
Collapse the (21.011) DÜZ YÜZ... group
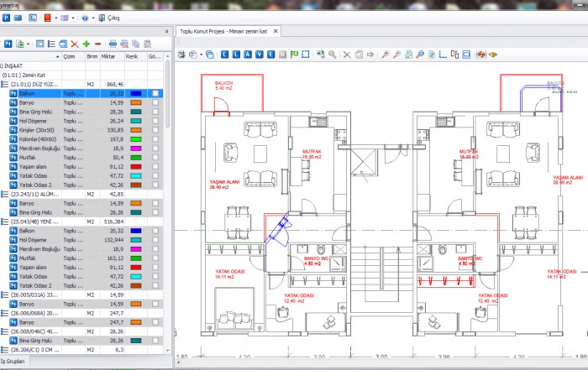(5, 84)
